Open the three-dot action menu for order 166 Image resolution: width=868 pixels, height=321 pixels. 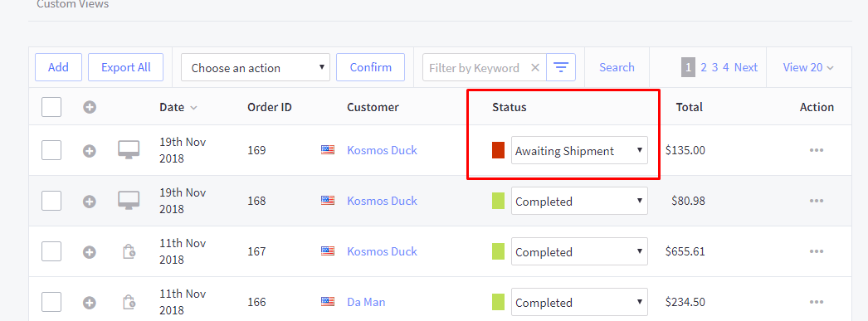[x=817, y=302]
